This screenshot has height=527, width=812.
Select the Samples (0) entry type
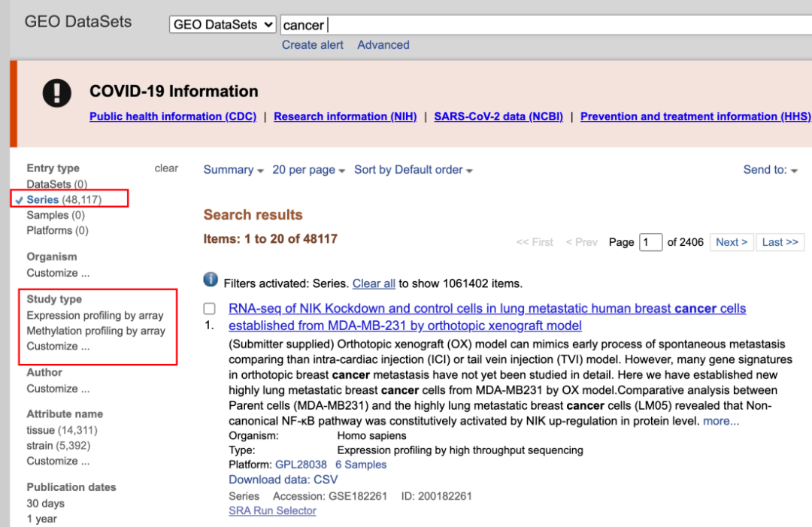tap(56, 215)
